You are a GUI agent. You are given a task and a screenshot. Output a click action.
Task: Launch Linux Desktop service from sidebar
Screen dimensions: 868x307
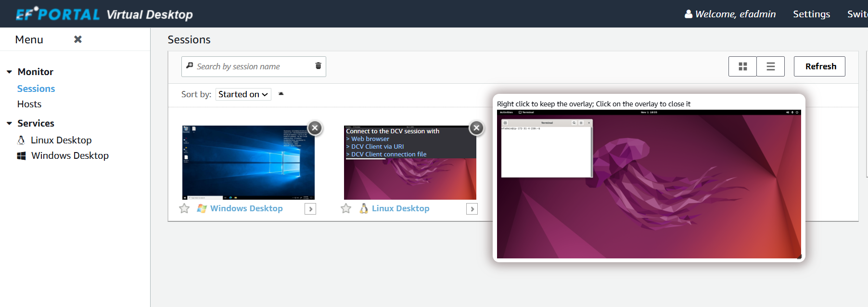[61, 140]
